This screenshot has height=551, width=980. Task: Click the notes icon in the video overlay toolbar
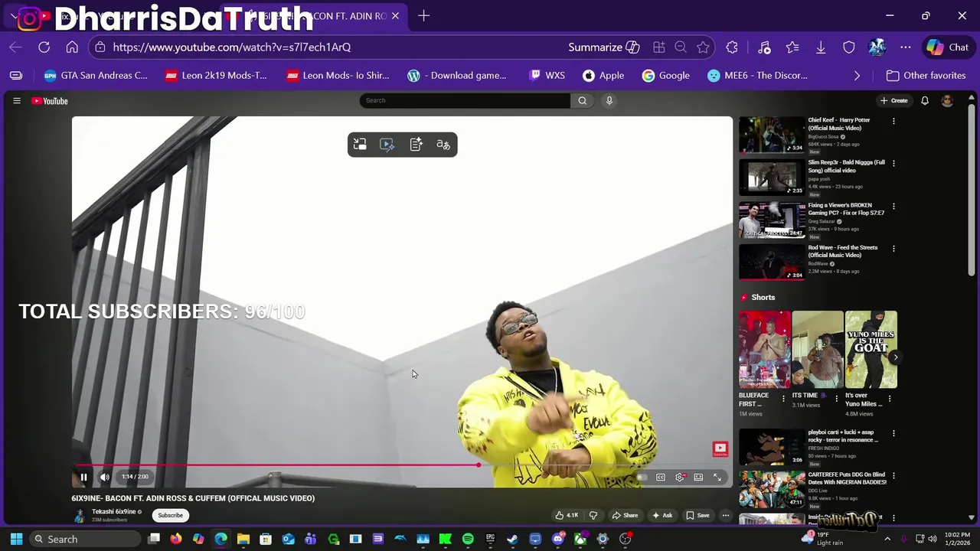[x=416, y=145]
